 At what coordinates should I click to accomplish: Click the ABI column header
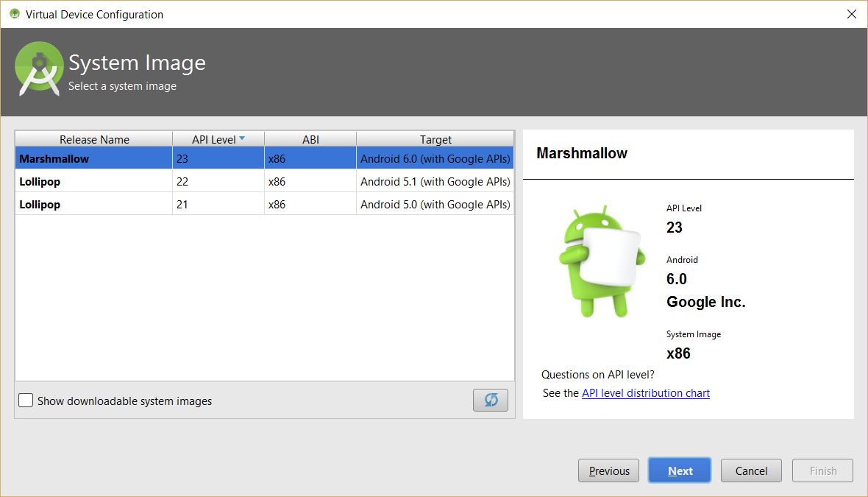click(310, 139)
